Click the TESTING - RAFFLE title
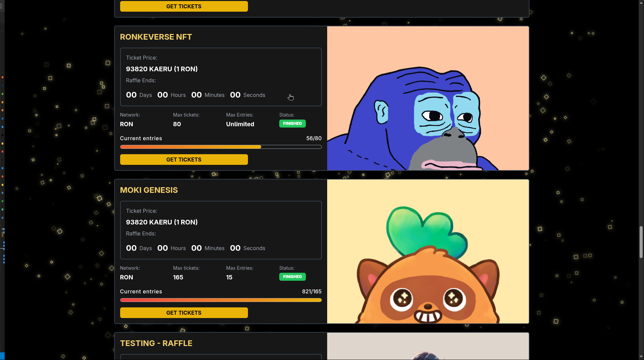Screen dimensions: 644x360 (x=156, y=343)
